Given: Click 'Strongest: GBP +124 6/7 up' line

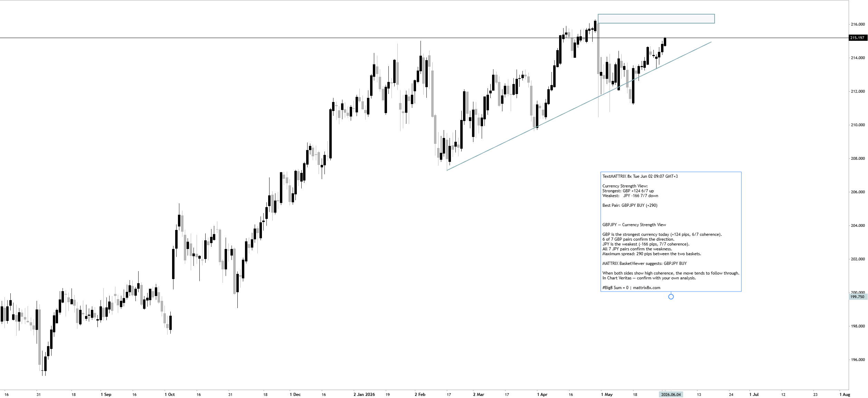Looking at the screenshot, I should pyautogui.click(x=628, y=191).
